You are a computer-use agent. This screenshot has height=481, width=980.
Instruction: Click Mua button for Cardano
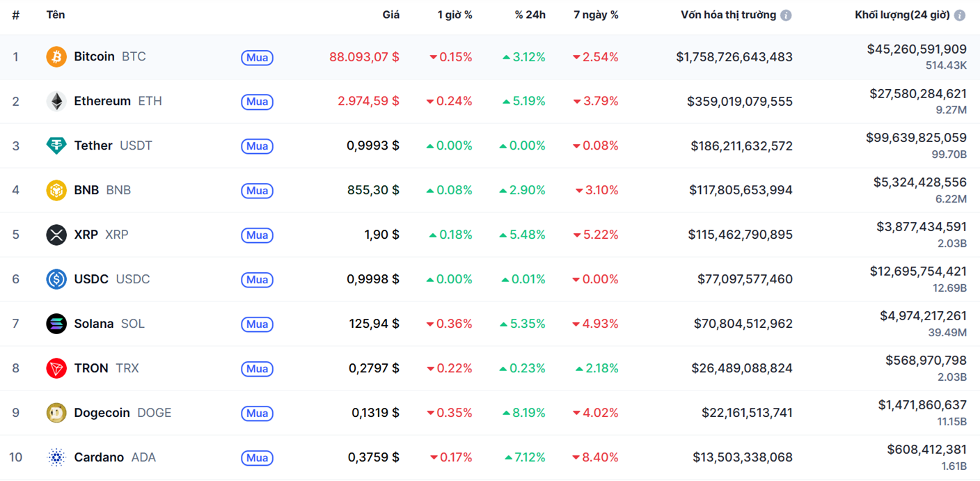tap(257, 458)
